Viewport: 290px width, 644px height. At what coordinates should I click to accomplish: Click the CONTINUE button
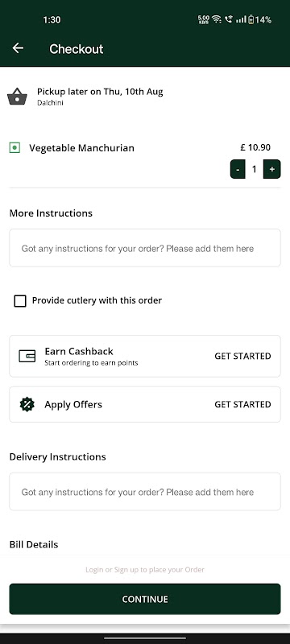(x=145, y=599)
